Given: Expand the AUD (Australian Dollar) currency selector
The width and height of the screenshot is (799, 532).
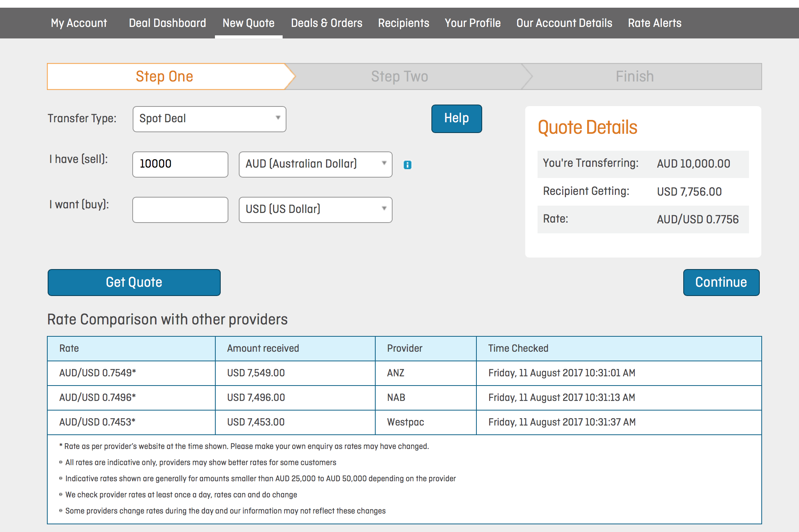Looking at the screenshot, I should pyautogui.click(x=316, y=164).
